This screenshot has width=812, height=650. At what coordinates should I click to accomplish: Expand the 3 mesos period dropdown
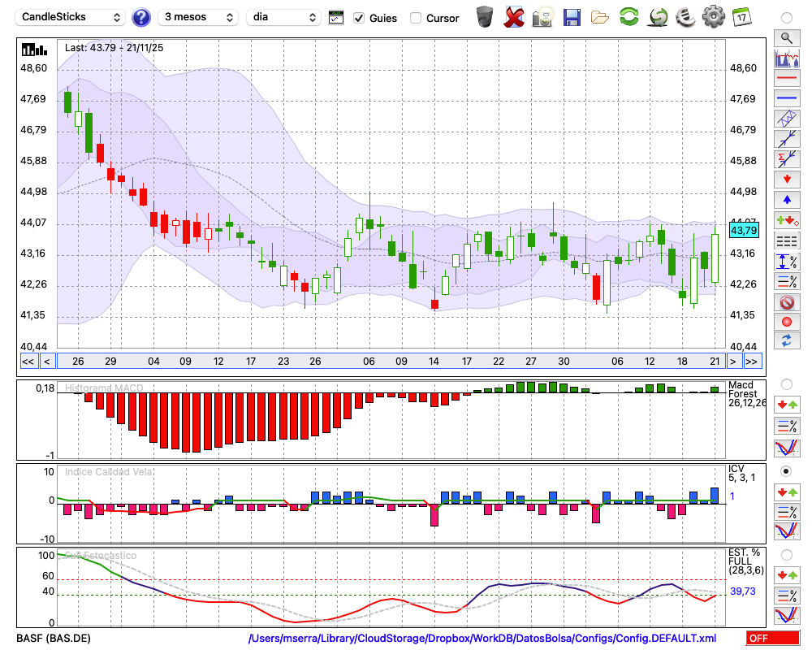pos(198,17)
